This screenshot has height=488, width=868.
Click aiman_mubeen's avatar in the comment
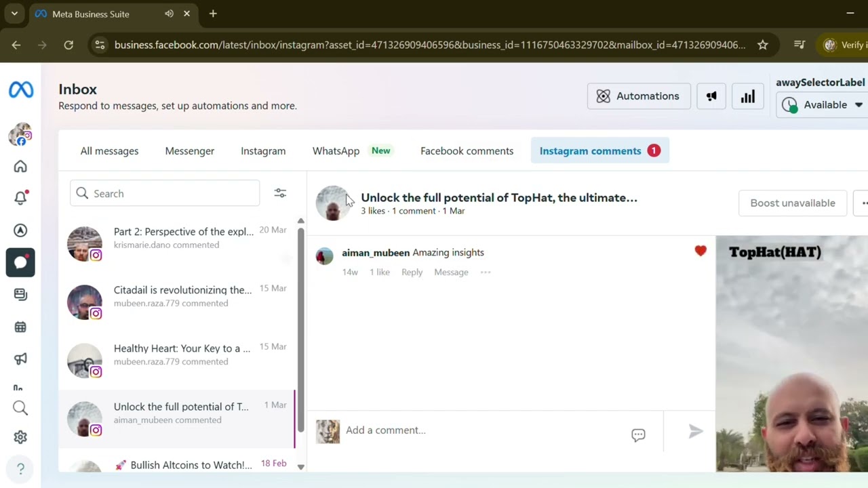pos(324,256)
